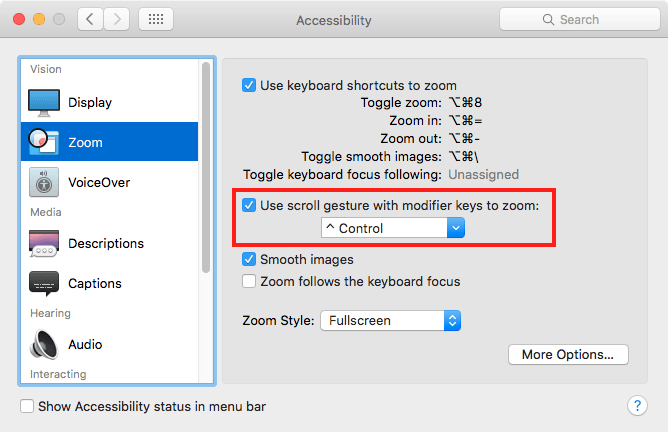The width and height of the screenshot is (668, 432).
Task: Click the forward arrow navigation button
Action: [117, 20]
